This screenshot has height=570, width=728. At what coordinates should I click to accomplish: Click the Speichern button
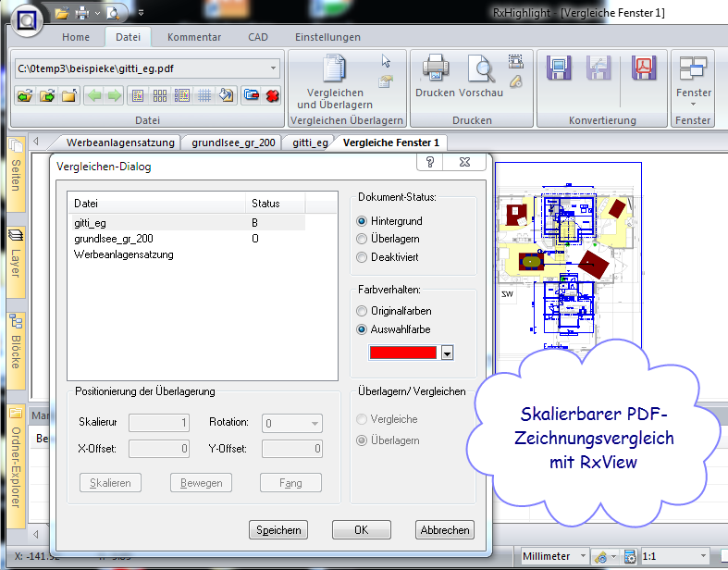pyautogui.click(x=278, y=530)
